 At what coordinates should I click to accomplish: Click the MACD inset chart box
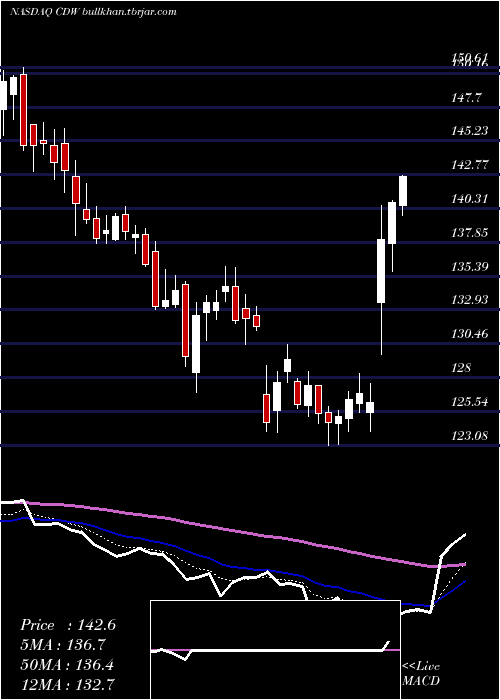pos(275,650)
